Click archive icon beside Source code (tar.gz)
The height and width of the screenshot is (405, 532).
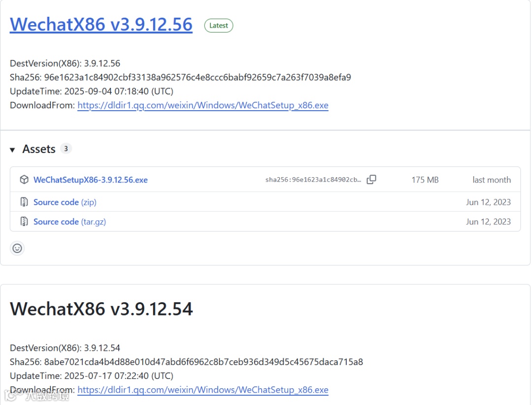24,221
